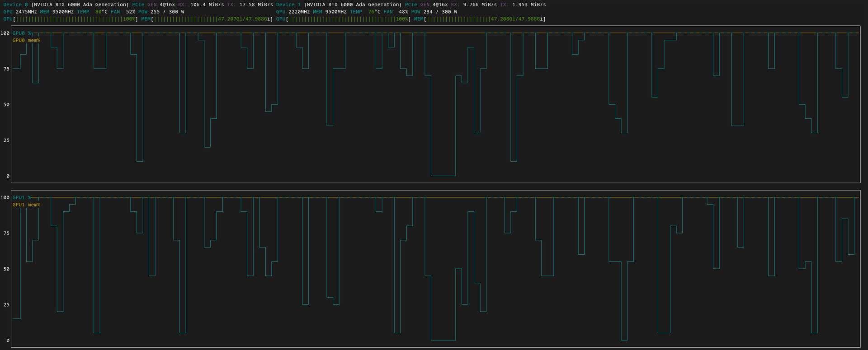Click Device 1's GPU utilization bar
The width and height of the screenshot is (868, 350).
click(x=344, y=19)
